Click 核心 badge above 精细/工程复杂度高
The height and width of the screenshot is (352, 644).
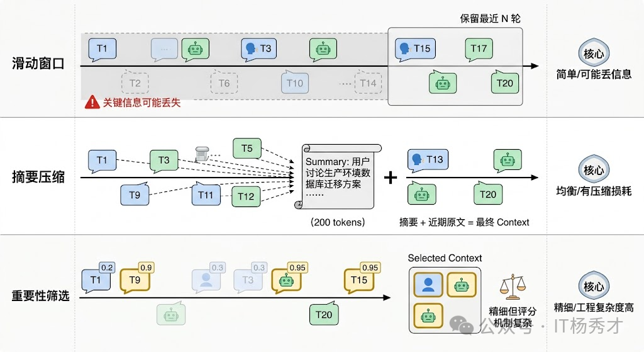point(594,287)
